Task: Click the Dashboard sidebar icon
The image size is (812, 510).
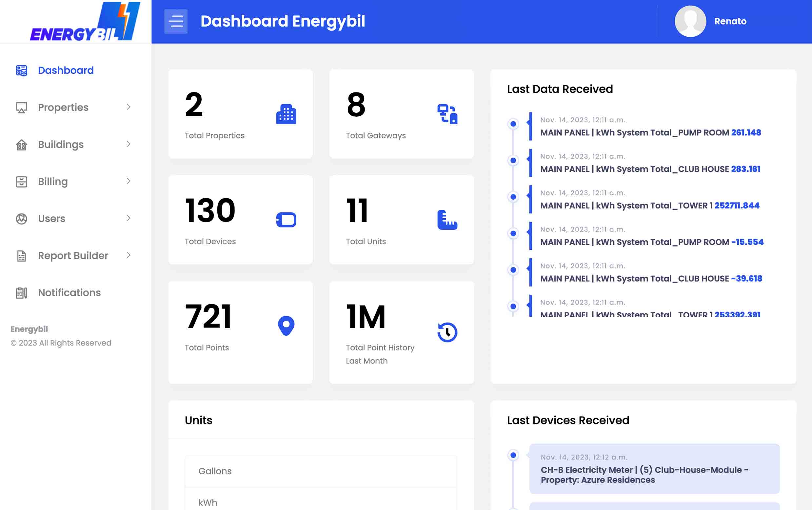Action: tap(22, 70)
